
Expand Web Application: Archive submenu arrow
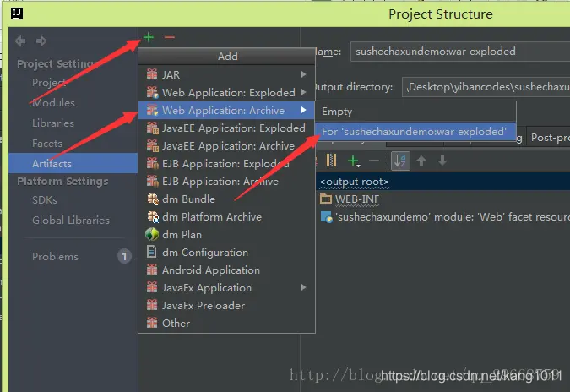coord(303,110)
